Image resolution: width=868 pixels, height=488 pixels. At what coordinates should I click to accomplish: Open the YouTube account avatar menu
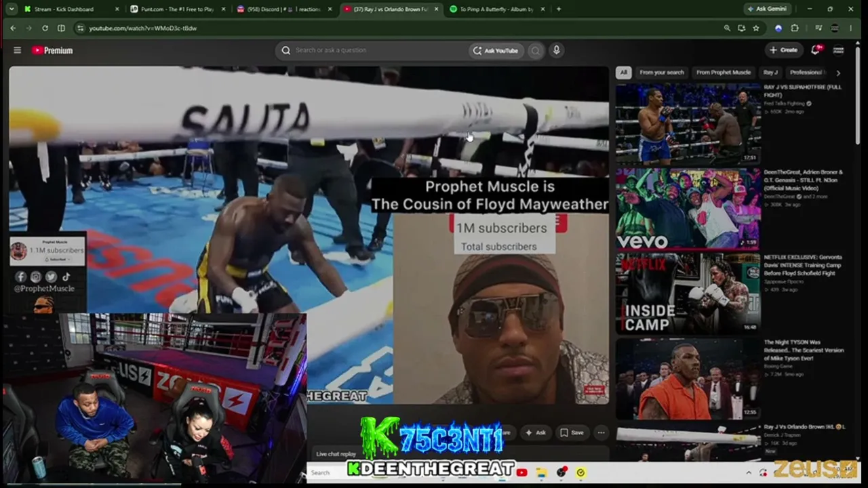pyautogui.click(x=838, y=50)
